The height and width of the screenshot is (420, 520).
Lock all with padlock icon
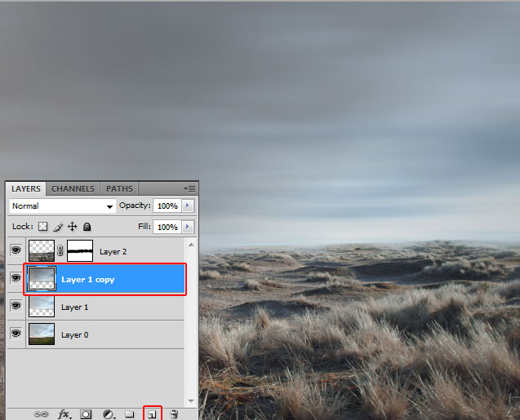coord(87,227)
